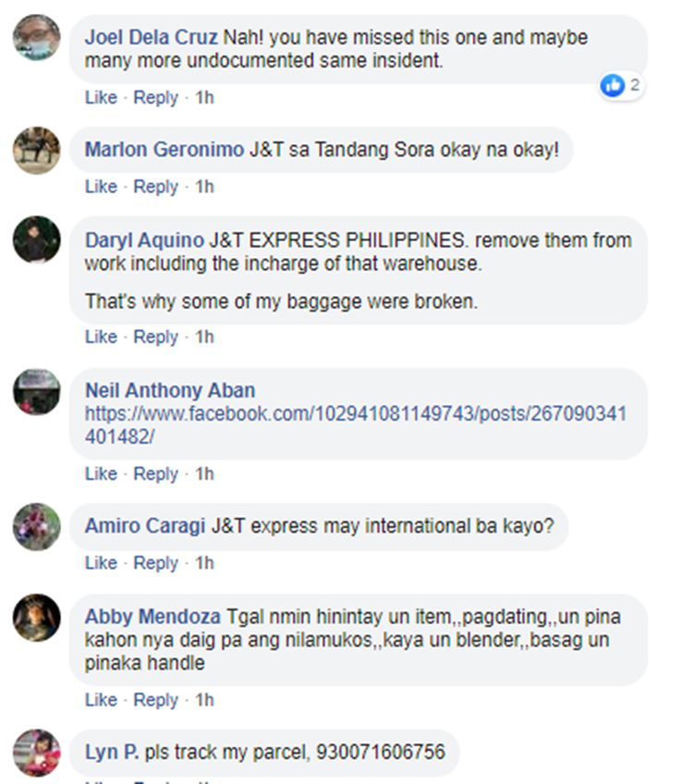View Amiro Caragi's profile picture

coord(36,527)
